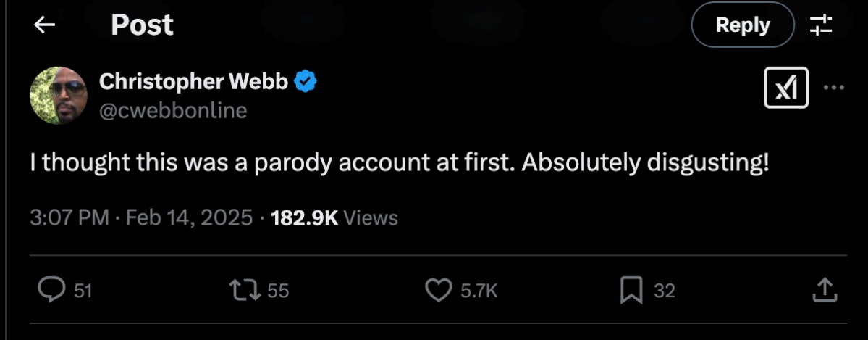The width and height of the screenshot is (868, 340).
Task: Click the 51 replies count
Action: coord(83,291)
